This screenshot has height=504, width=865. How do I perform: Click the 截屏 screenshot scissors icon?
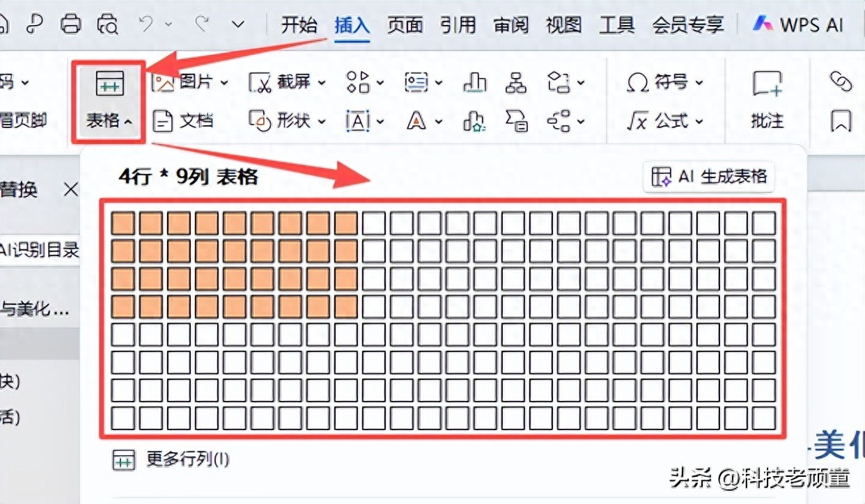pos(261,83)
